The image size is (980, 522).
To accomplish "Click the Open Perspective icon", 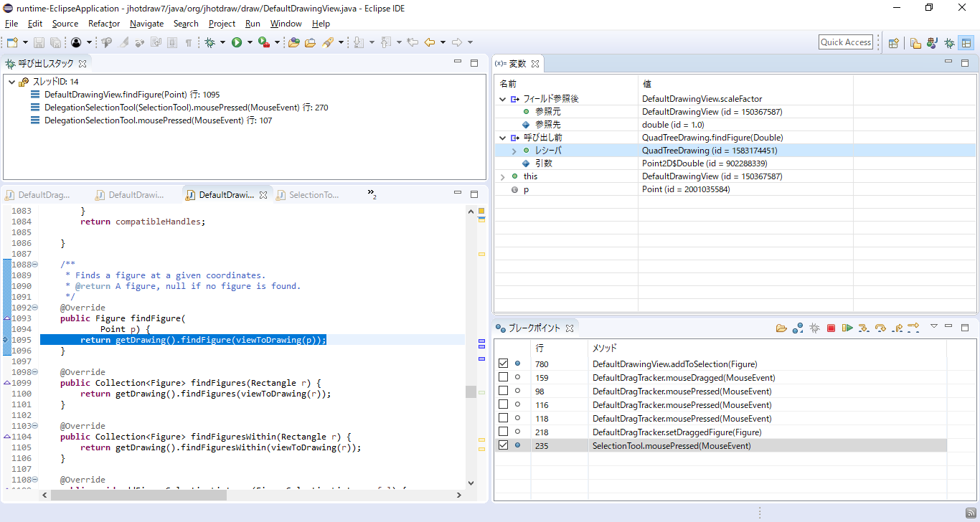I will coord(894,42).
